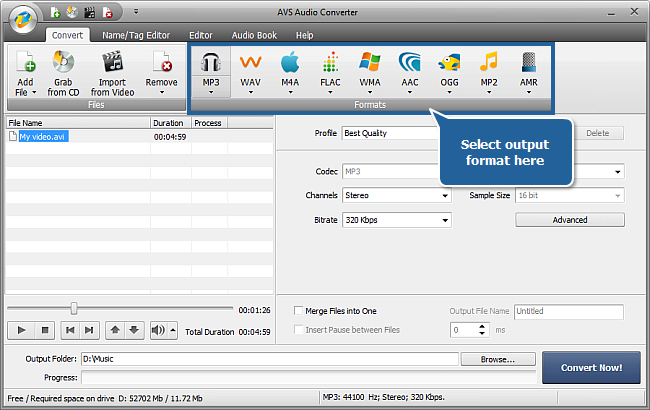This screenshot has width=650, height=410.
Task: Close the AVS Audio Converter window
Action: tap(634, 12)
